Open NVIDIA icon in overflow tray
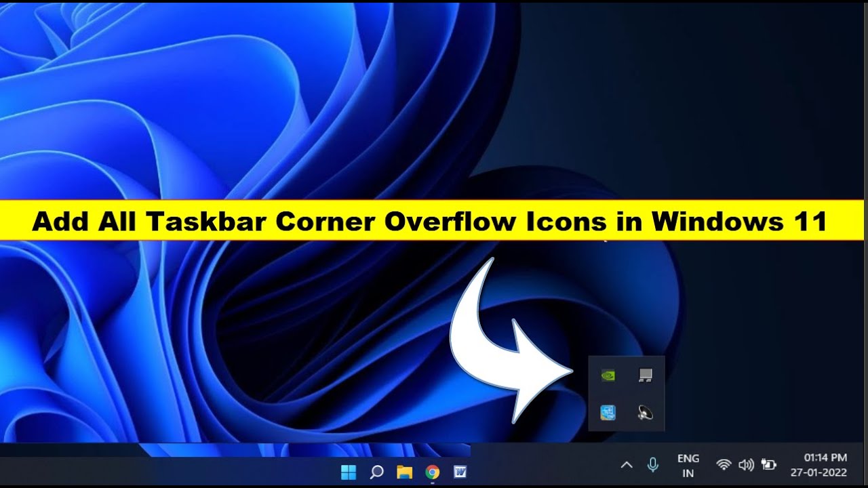This screenshot has width=868, height=488. (608, 375)
